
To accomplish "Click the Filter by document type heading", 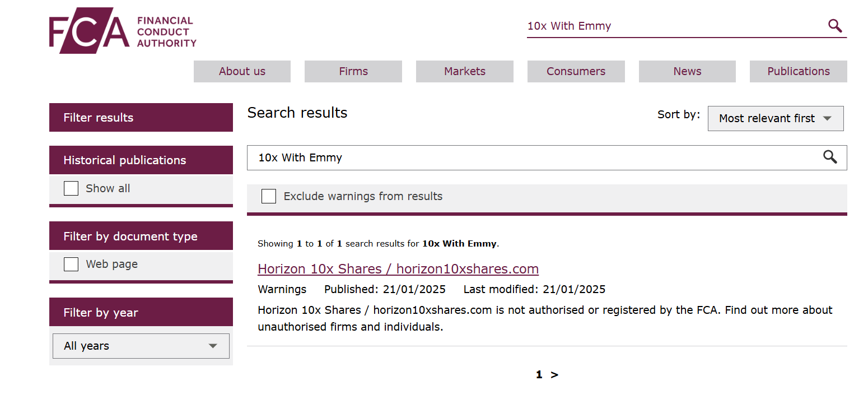I will pyautogui.click(x=141, y=236).
